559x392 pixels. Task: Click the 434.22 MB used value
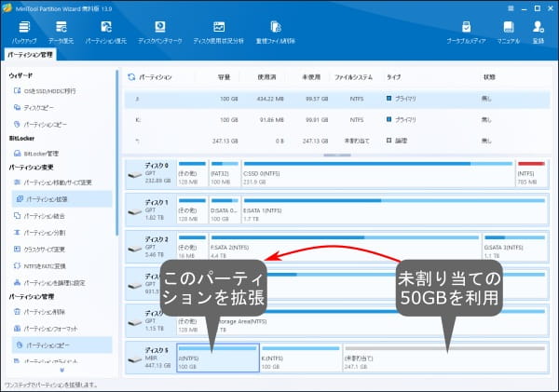[270, 99]
